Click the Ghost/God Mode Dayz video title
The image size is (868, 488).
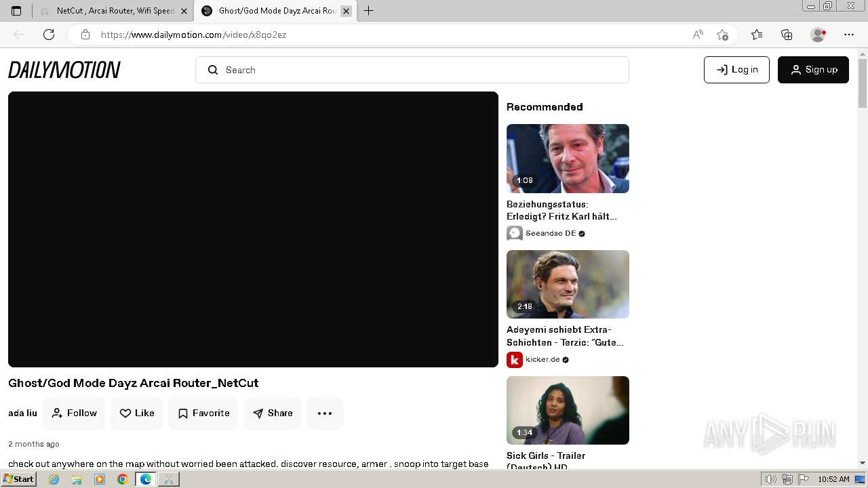pos(134,383)
